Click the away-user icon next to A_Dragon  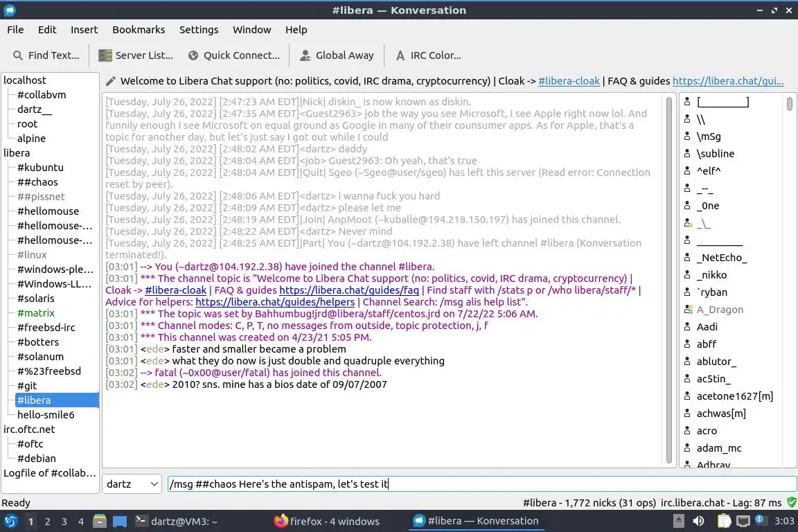coord(688,310)
